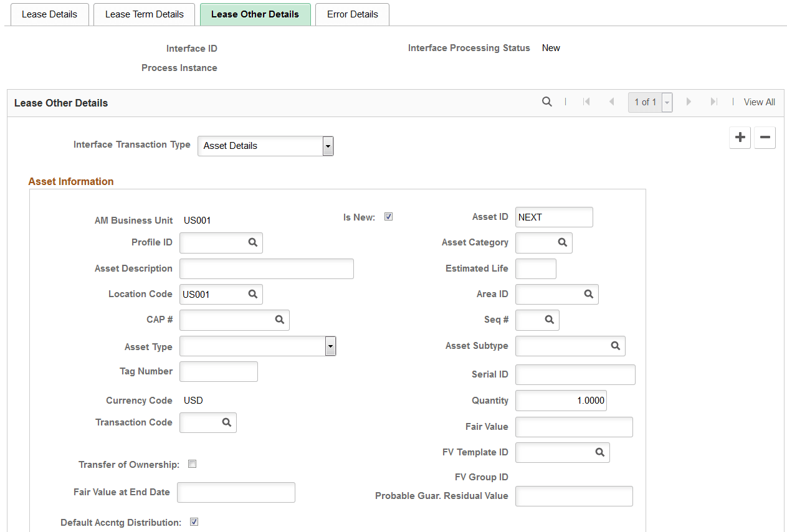Click the Find search icon in Lease Other Details
The width and height of the screenshot is (787, 532).
point(546,102)
